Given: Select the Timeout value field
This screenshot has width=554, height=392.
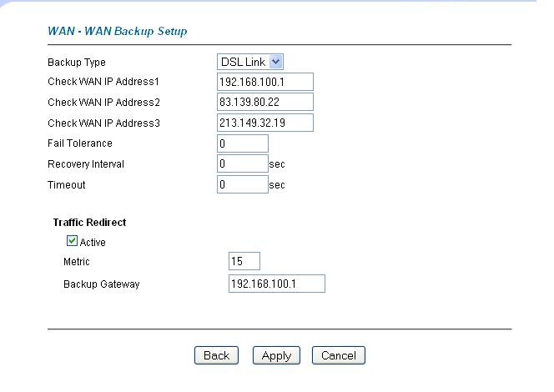Looking at the screenshot, I should click(x=242, y=185).
